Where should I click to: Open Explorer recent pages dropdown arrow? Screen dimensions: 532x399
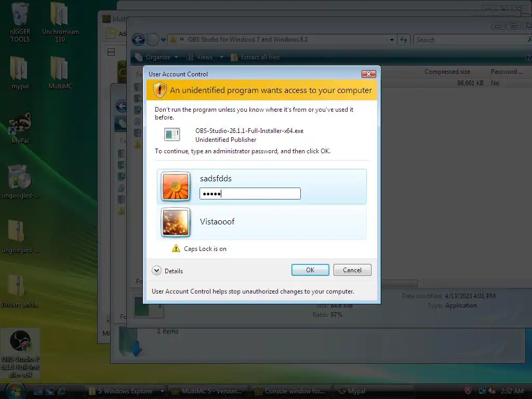pyautogui.click(x=163, y=40)
